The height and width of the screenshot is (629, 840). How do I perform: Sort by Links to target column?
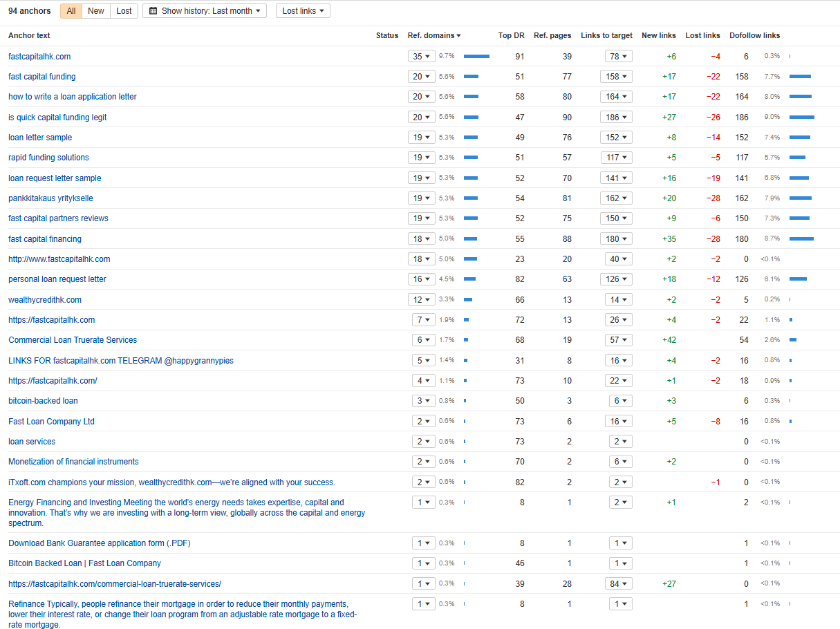point(606,36)
